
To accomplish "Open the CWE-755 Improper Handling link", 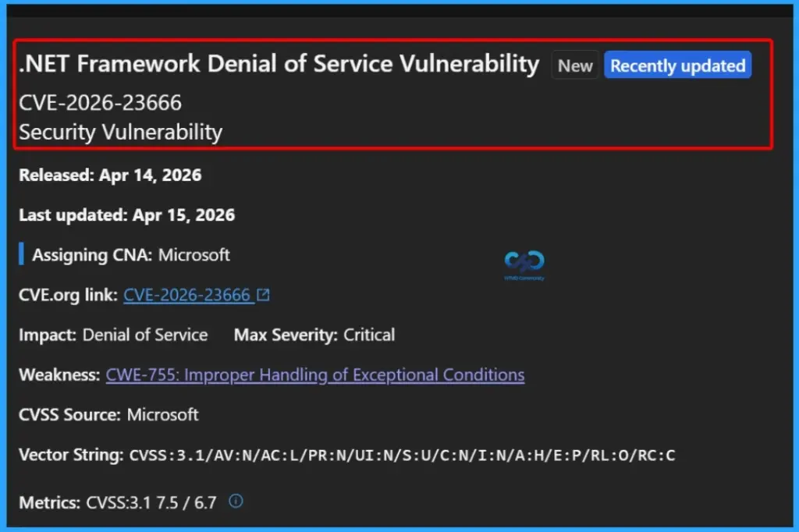I will click(x=315, y=374).
